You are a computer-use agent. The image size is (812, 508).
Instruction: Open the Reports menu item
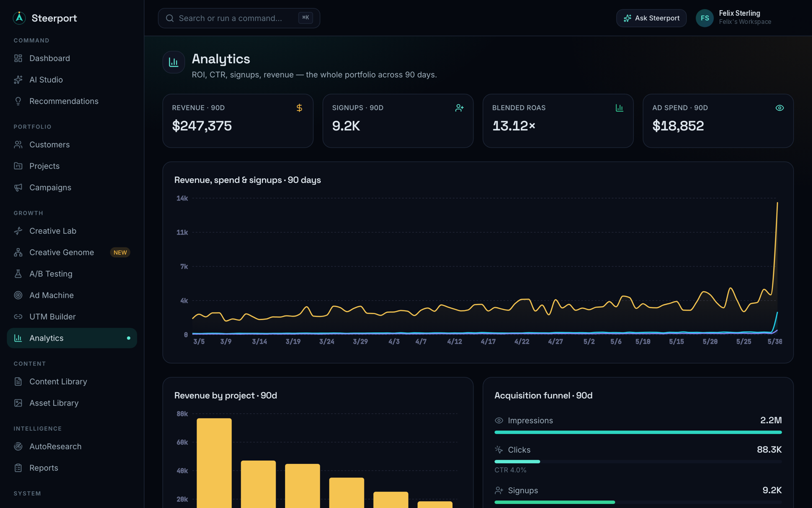[x=72, y=468]
